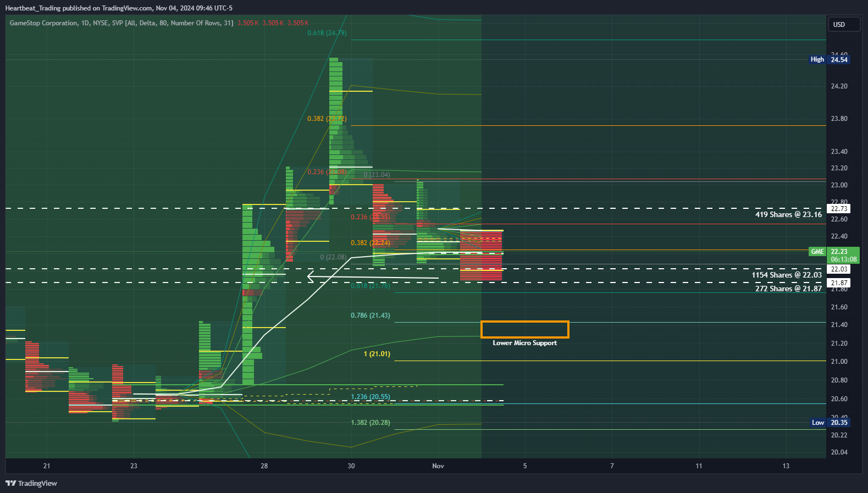The width and height of the screenshot is (868, 493).
Task: Click the 24.20 price scale value
Action: (839, 86)
